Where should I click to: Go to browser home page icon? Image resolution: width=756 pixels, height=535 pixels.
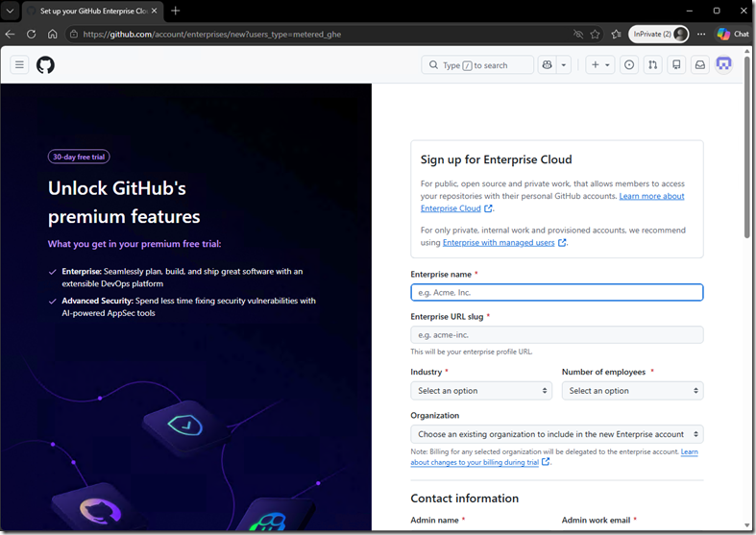(x=53, y=35)
